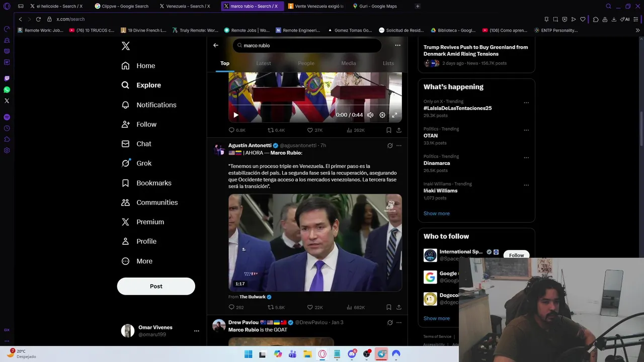
Task: Open a new browser tab
Action: point(418,6)
